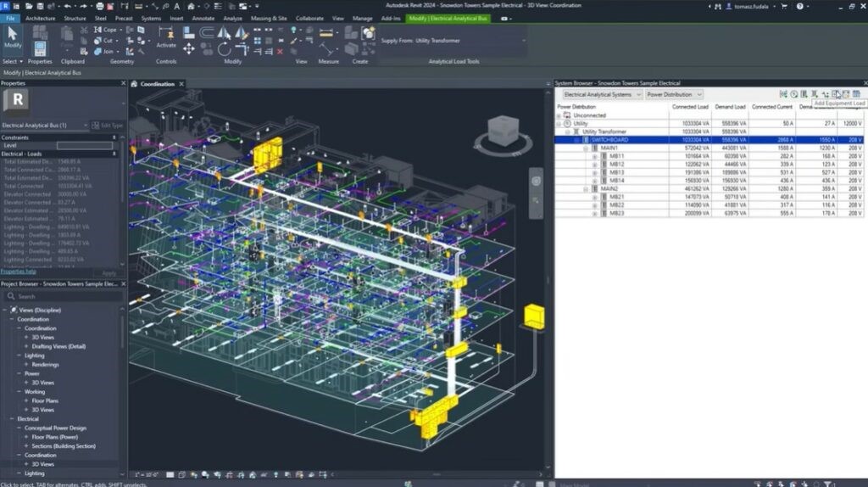This screenshot has height=487, width=868.
Task: Click the Mirror Pick Axis tool
Action: pos(224,33)
